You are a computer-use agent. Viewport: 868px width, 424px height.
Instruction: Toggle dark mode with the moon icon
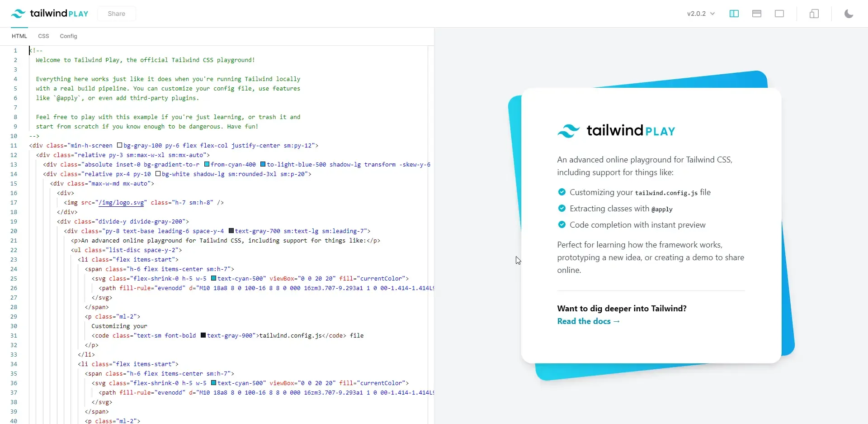pyautogui.click(x=849, y=14)
